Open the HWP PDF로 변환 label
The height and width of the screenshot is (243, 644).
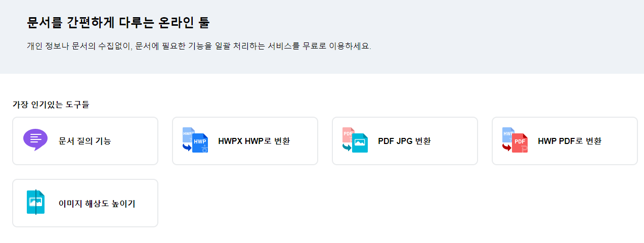coord(570,141)
